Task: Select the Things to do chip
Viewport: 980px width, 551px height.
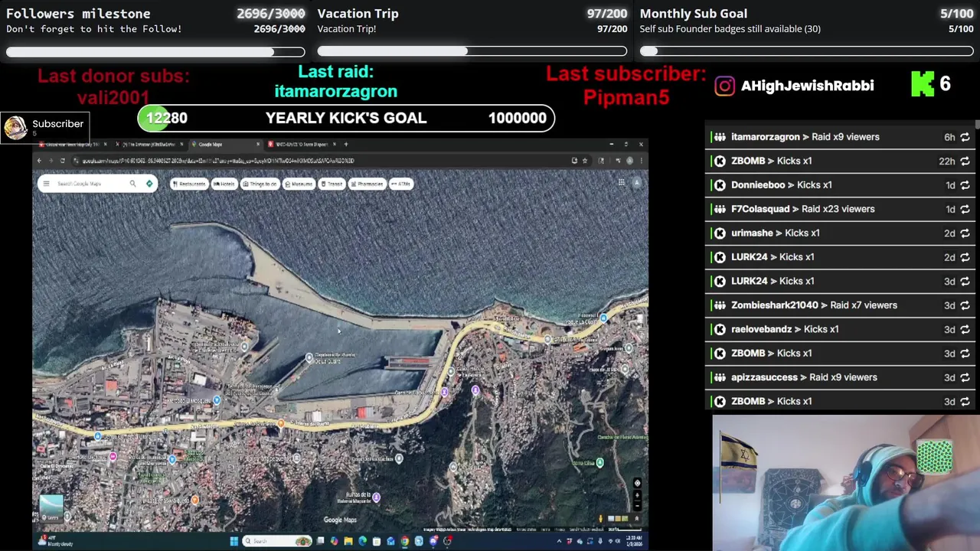Action: pos(260,184)
